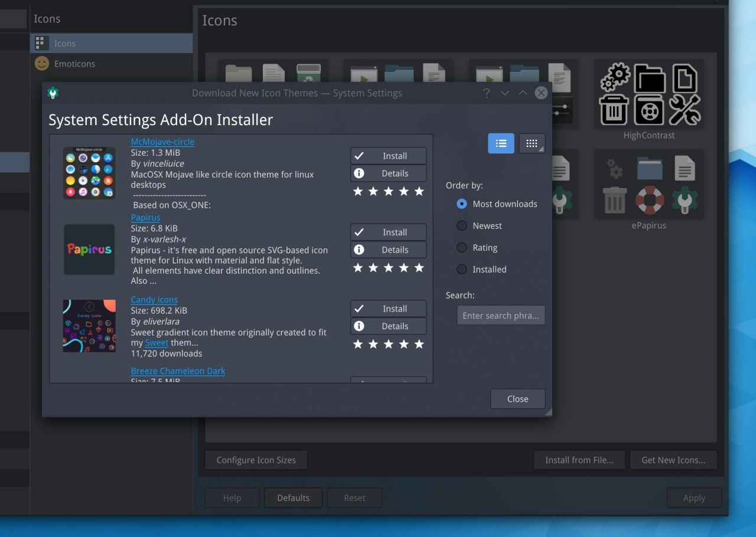
Task: Click author name vinceliuice
Action: pos(164,163)
